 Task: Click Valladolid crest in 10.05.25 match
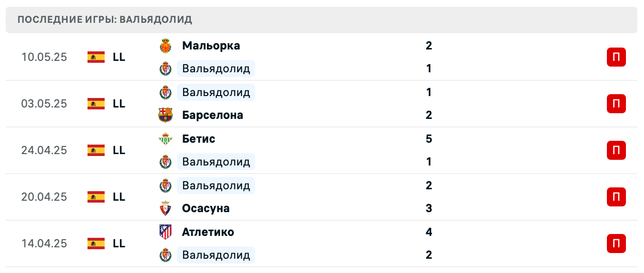pos(165,69)
